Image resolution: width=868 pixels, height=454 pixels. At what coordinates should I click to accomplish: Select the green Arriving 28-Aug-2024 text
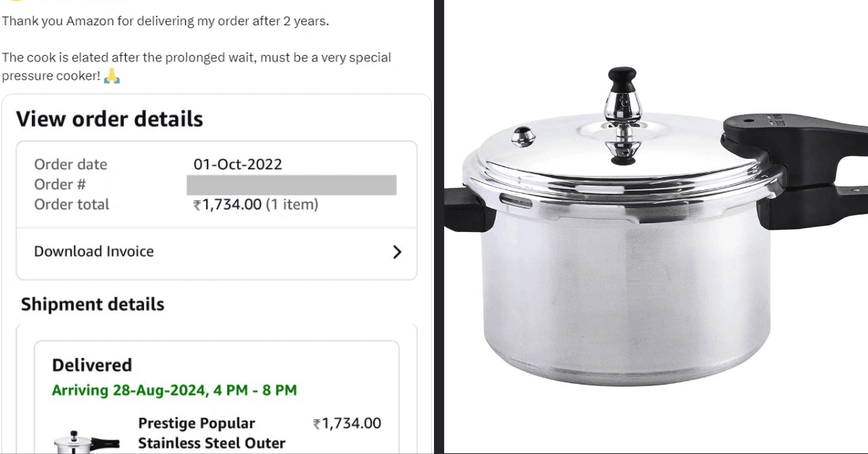(174, 390)
